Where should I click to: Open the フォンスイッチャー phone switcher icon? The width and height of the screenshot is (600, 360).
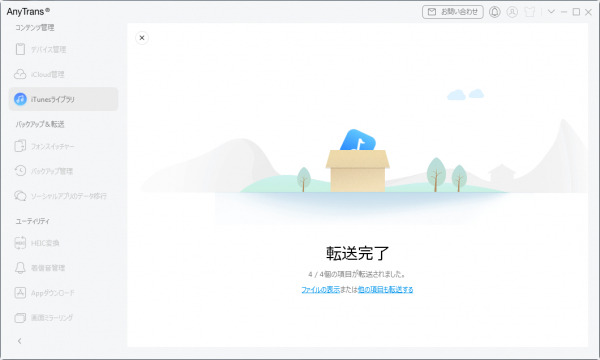pyautogui.click(x=20, y=146)
